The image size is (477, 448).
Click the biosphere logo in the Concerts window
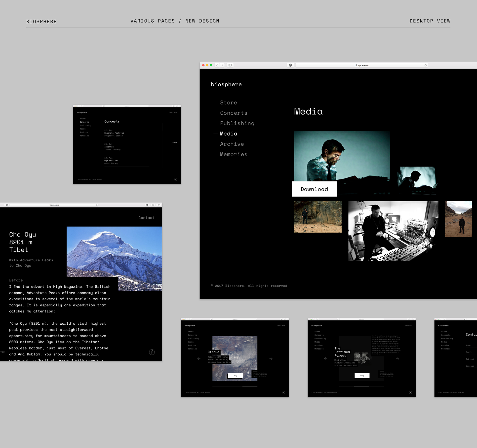pos(82,112)
